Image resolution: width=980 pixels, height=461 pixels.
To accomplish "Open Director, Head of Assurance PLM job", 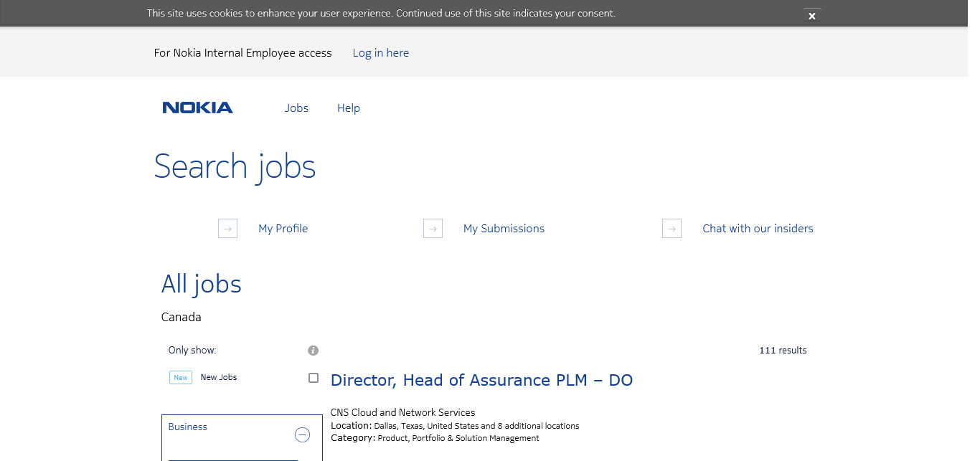I will click(481, 380).
